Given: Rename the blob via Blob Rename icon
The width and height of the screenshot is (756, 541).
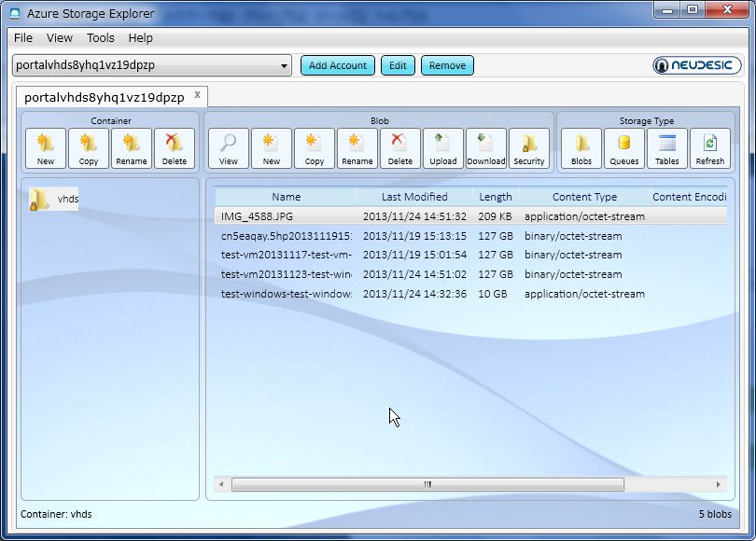Looking at the screenshot, I should click(357, 148).
